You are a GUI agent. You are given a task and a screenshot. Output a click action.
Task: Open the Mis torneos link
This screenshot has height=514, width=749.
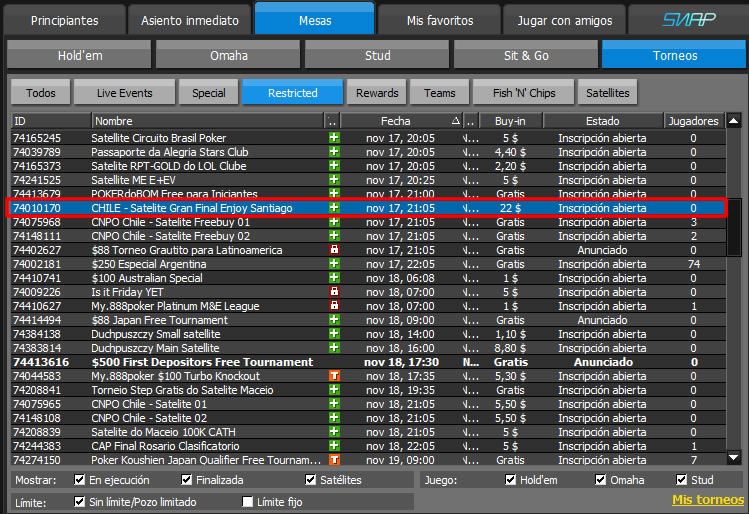coord(707,499)
